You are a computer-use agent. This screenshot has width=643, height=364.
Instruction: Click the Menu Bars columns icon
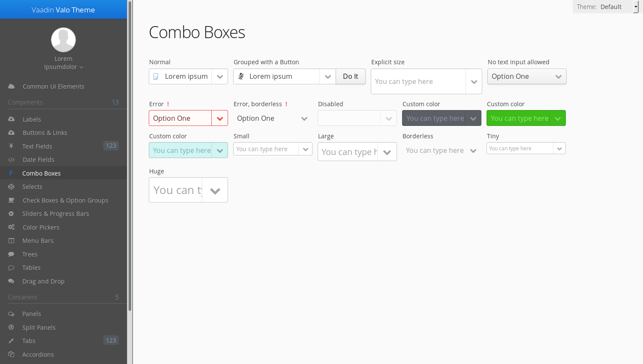(11, 241)
